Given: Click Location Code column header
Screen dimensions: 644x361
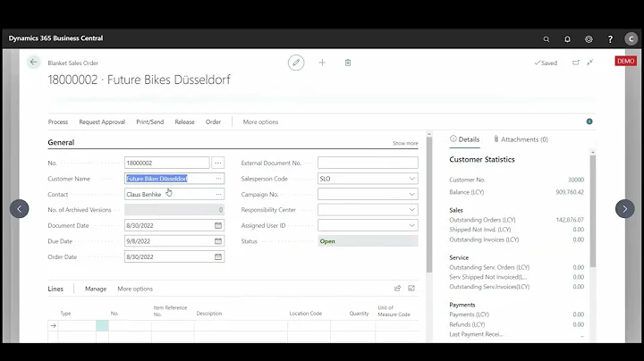Looking at the screenshot, I should (306, 314).
